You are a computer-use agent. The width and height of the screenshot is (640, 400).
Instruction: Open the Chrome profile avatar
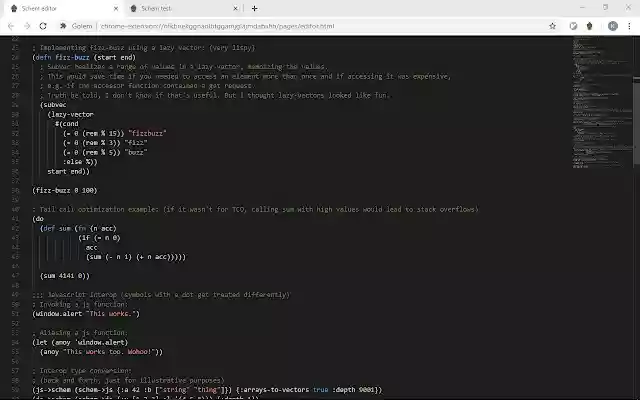613,26
